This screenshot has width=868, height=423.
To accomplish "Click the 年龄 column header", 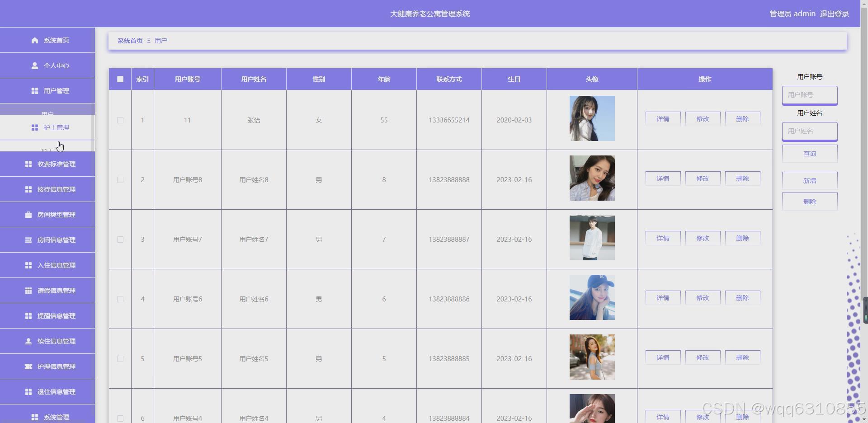I will 384,79.
